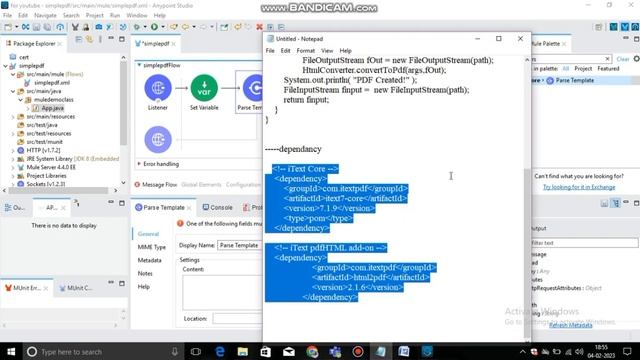The height and width of the screenshot is (360, 640).
Task: Open the MUnit Errors tab
Action: [27, 288]
